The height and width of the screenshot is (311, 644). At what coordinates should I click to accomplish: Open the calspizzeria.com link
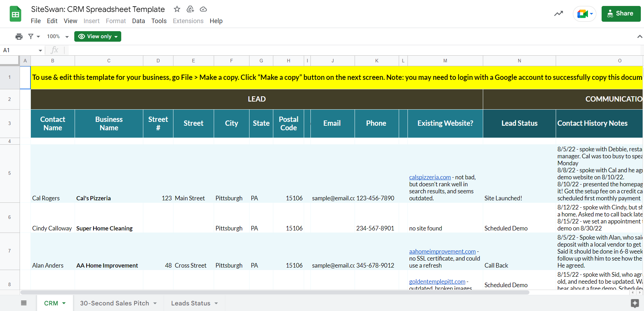(430, 177)
